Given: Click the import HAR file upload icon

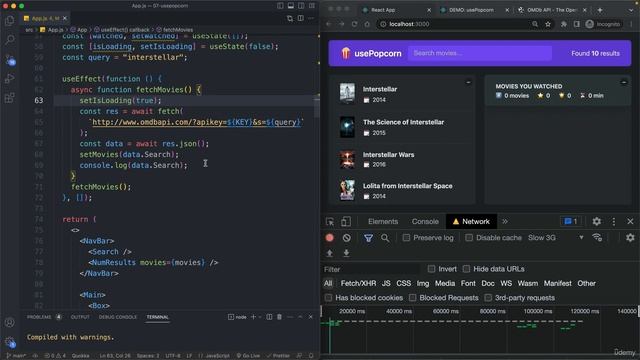Looking at the screenshot, I should [329, 253].
